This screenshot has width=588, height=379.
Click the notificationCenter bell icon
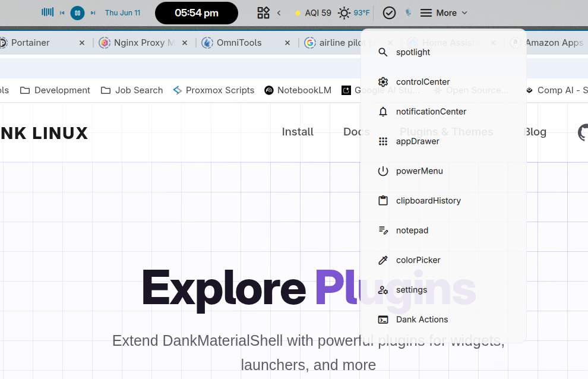(382, 112)
